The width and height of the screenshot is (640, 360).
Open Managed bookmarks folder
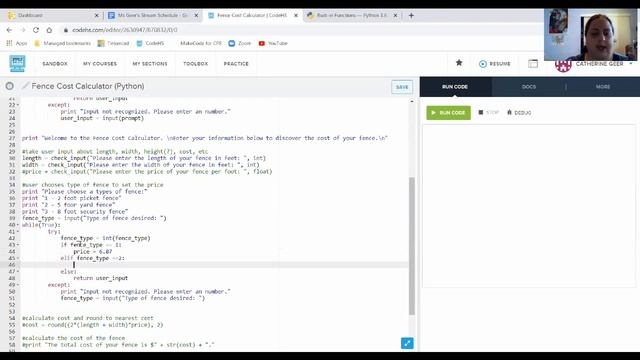[62, 43]
